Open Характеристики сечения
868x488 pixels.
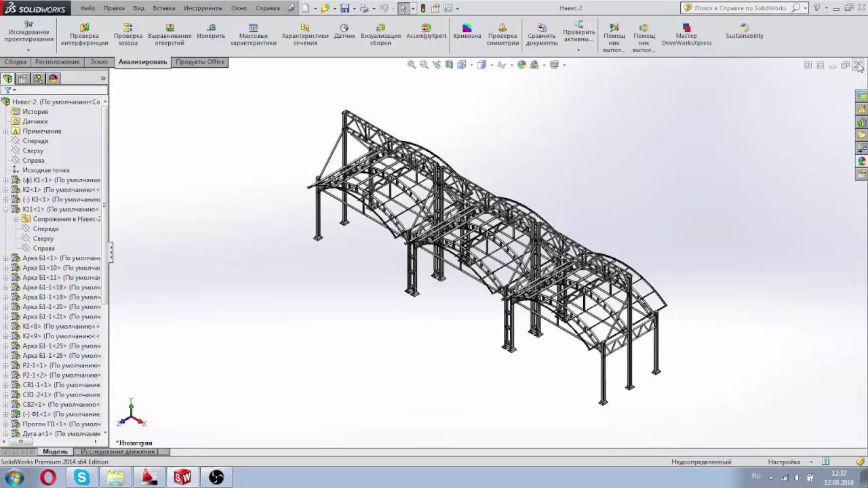pyautogui.click(x=305, y=35)
